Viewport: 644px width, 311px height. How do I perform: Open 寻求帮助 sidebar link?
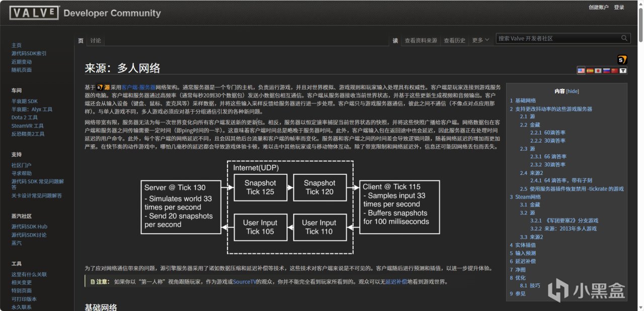pos(22,173)
